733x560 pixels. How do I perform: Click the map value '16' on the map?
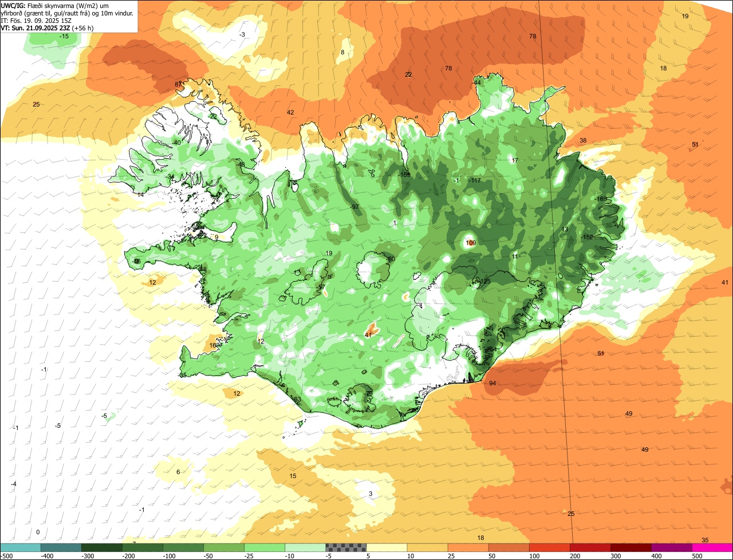pos(212,345)
